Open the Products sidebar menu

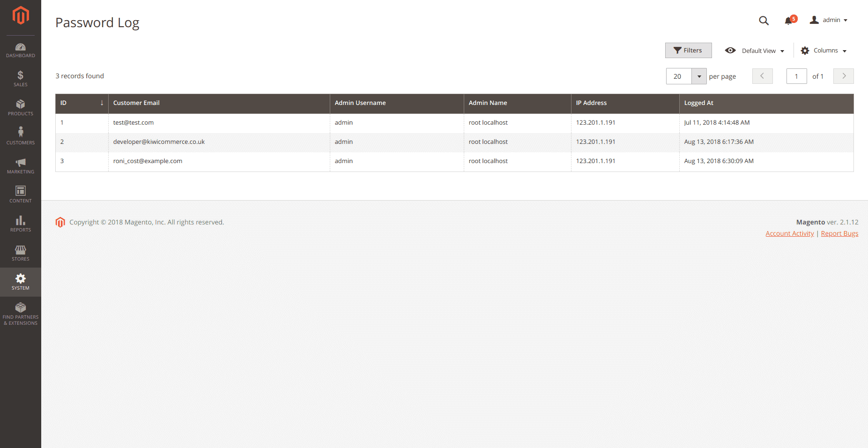21,108
